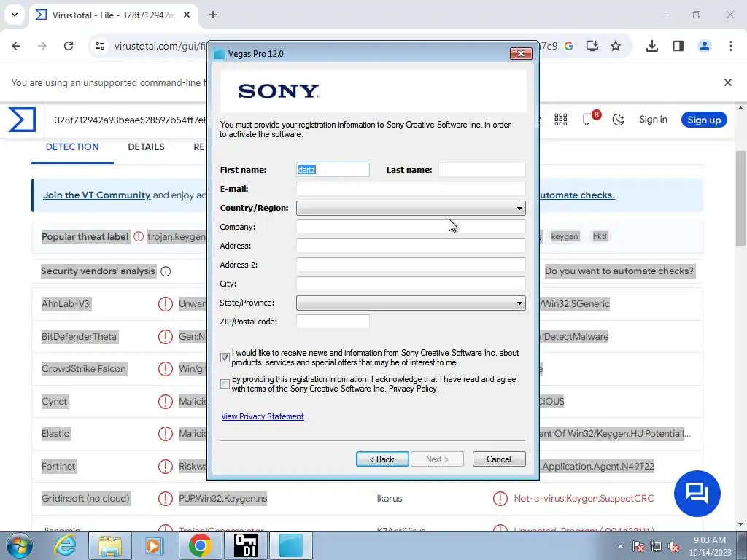The height and width of the screenshot is (560, 747).
Task: Click CrowdStrike Falcon vendor name
Action: 84,368
